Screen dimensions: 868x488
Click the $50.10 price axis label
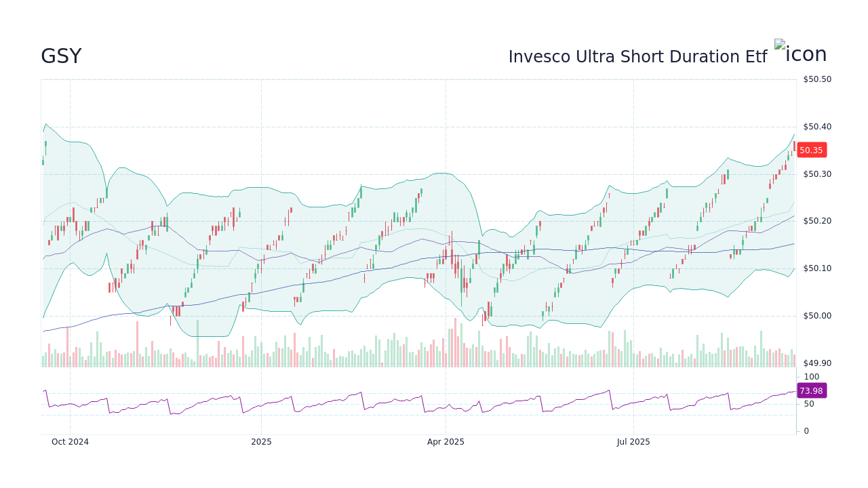coord(817,268)
